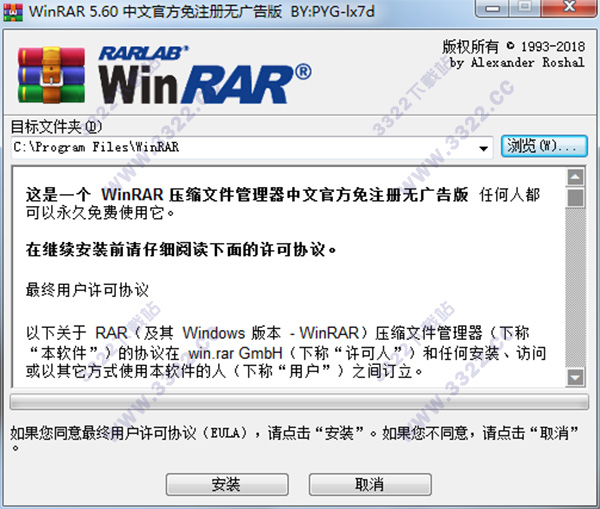Expand the destination folder dropdown arrow

(484, 148)
